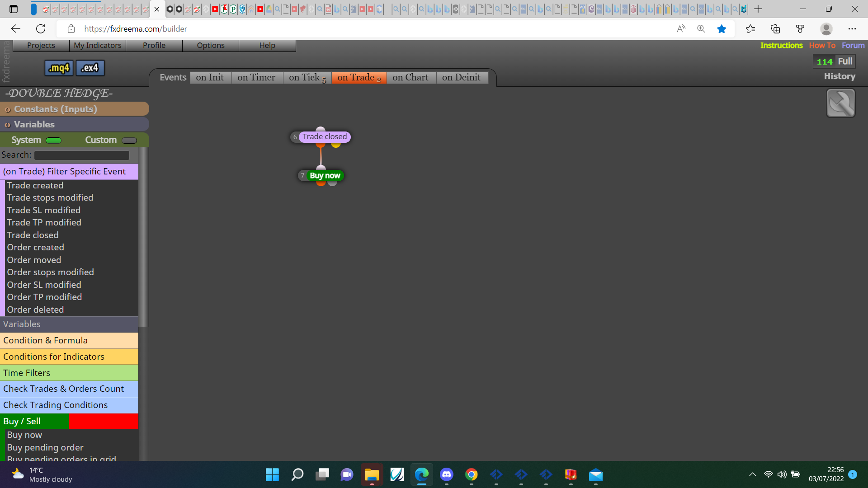Toggle the System blocks switch
Screen dimensions: 868x488
pos(54,141)
